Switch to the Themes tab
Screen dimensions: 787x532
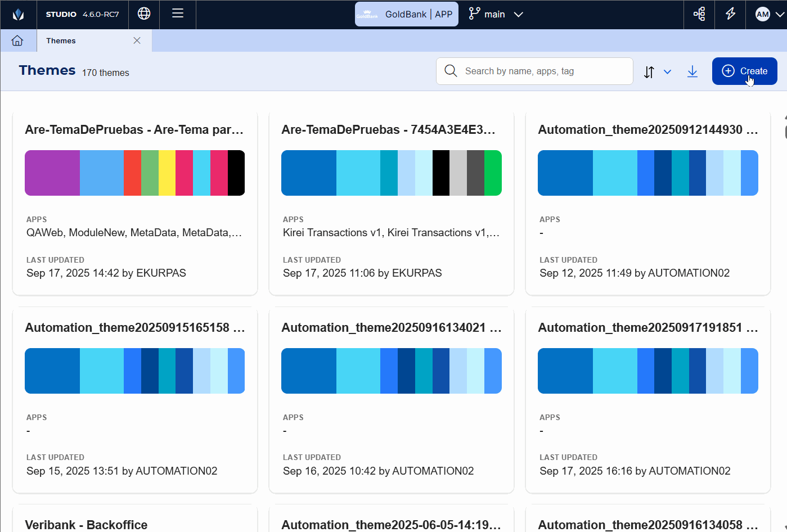coord(61,40)
